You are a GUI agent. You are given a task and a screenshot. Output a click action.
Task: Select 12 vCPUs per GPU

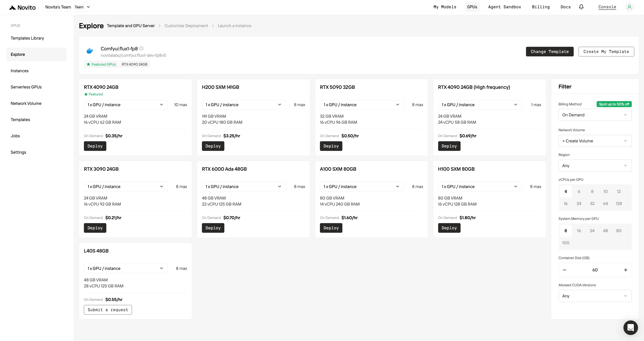tap(619, 191)
